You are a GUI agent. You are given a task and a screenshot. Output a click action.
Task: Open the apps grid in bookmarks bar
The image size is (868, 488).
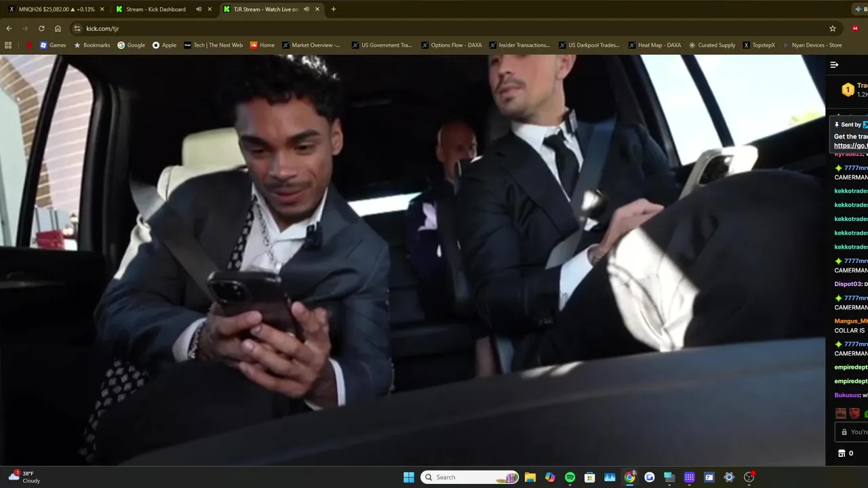coord(8,45)
